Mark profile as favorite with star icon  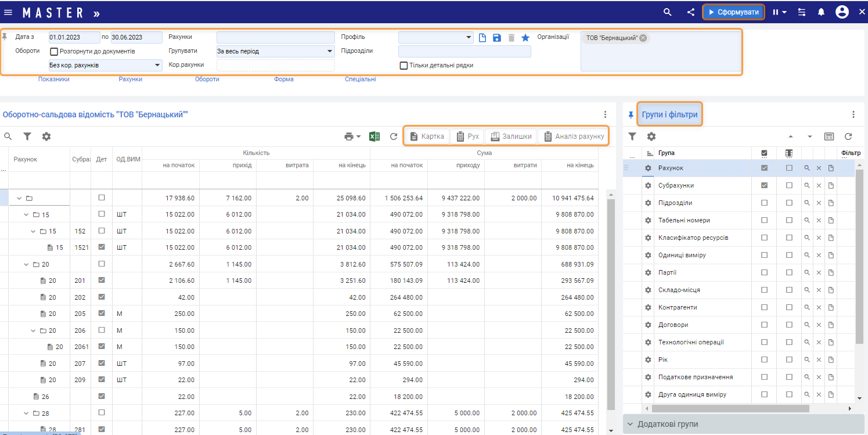525,38
